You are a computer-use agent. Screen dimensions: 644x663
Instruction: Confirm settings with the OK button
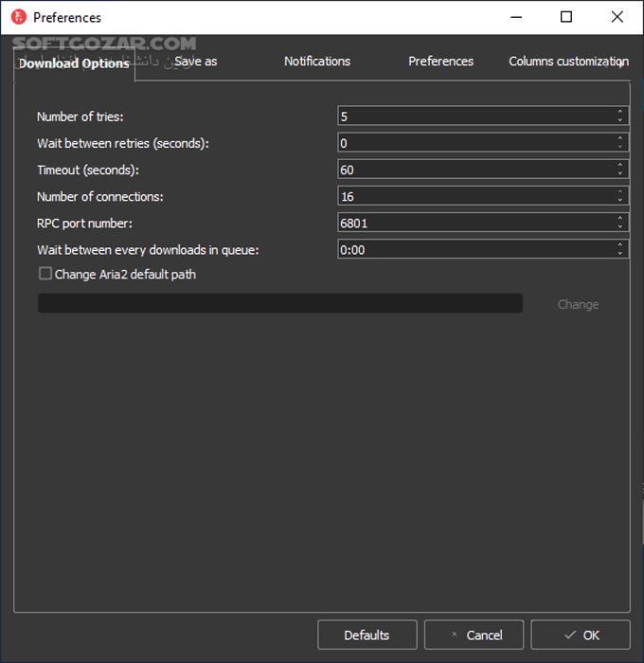pyautogui.click(x=581, y=635)
